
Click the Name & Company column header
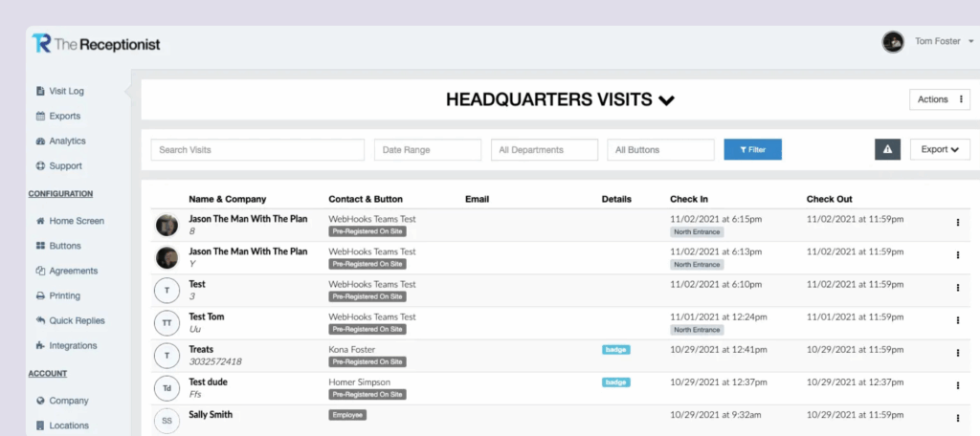pyautogui.click(x=228, y=199)
